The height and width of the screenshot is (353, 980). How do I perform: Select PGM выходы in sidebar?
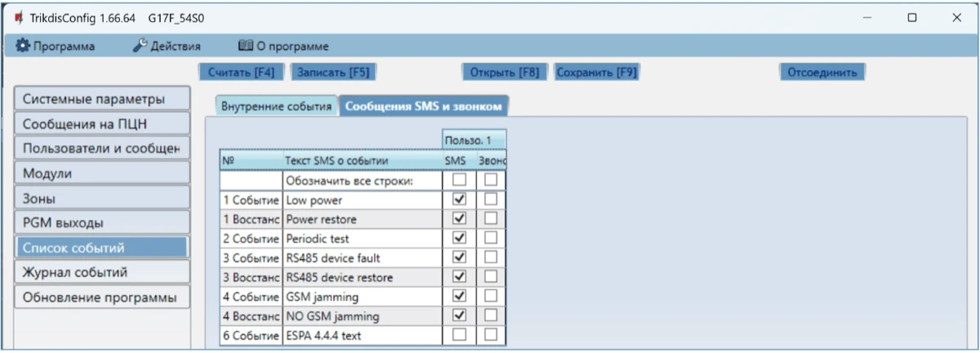(101, 222)
